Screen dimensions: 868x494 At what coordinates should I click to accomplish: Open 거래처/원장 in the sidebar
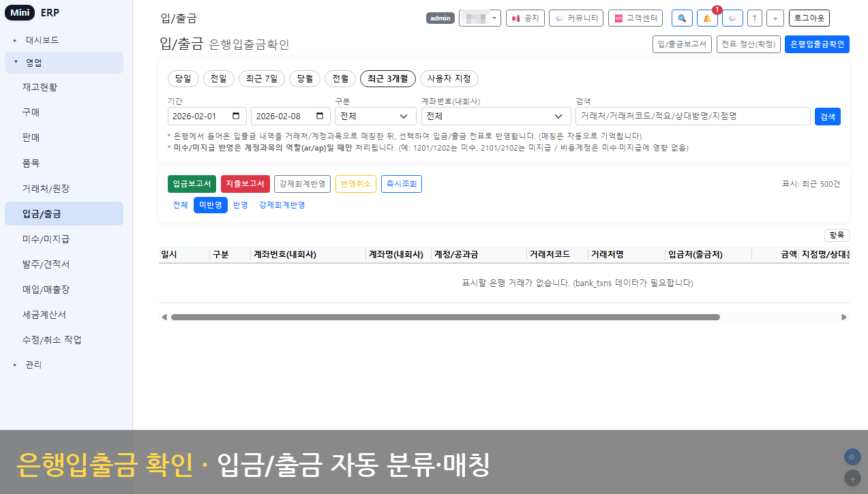(64, 188)
